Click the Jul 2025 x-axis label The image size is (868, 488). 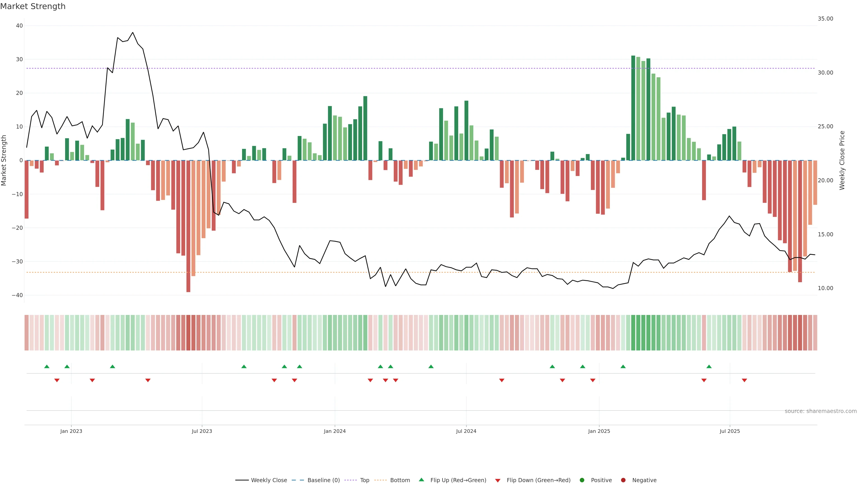[729, 431]
